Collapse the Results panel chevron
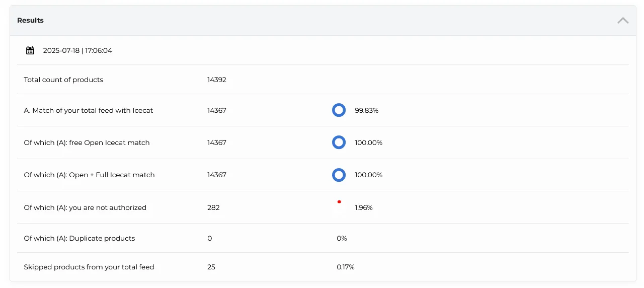 [623, 21]
